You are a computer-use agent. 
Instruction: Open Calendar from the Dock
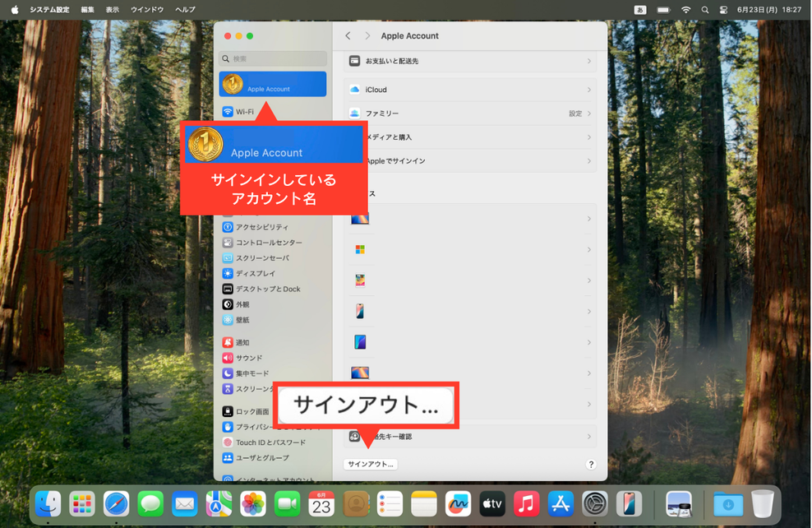[x=321, y=503]
